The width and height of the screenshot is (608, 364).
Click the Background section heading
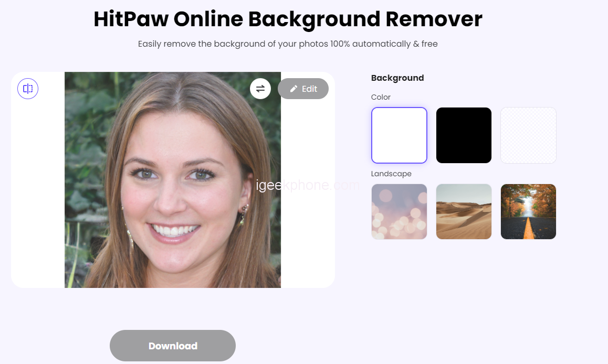(x=397, y=78)
